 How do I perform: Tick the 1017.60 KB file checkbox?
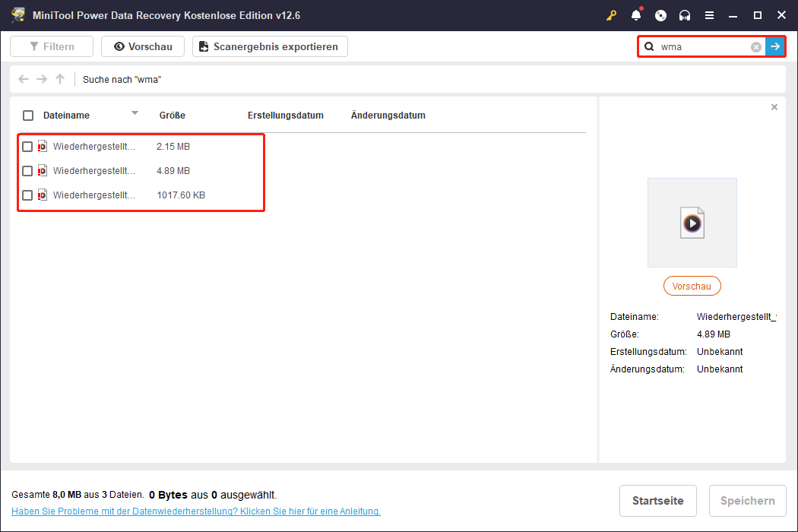click(x=28, y=195)
